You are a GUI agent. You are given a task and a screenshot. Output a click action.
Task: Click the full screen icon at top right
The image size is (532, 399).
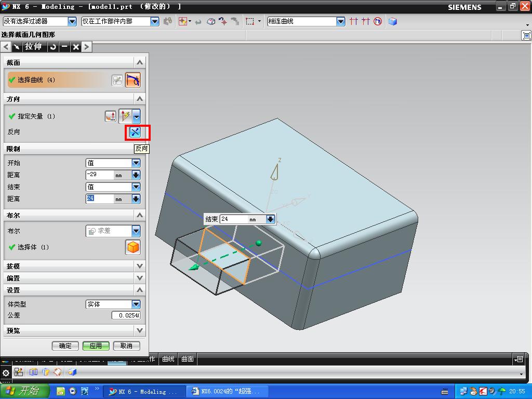point(526,35)
